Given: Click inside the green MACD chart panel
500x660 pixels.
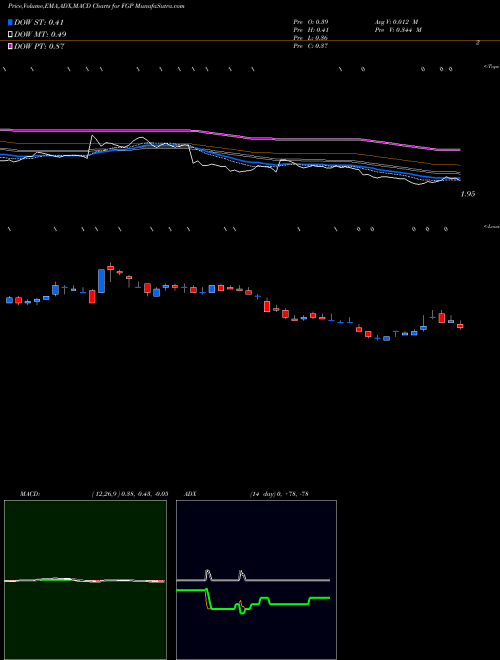Looking at the screenshot, I should [x=85, y=580].
